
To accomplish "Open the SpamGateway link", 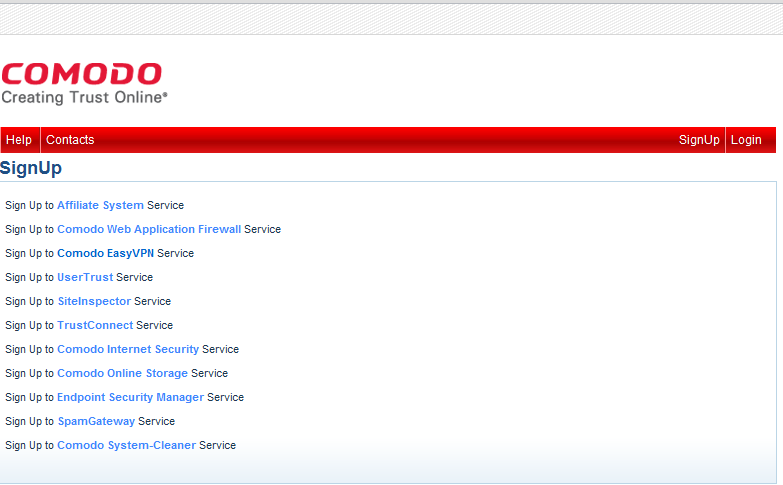I will click(96, 421).
